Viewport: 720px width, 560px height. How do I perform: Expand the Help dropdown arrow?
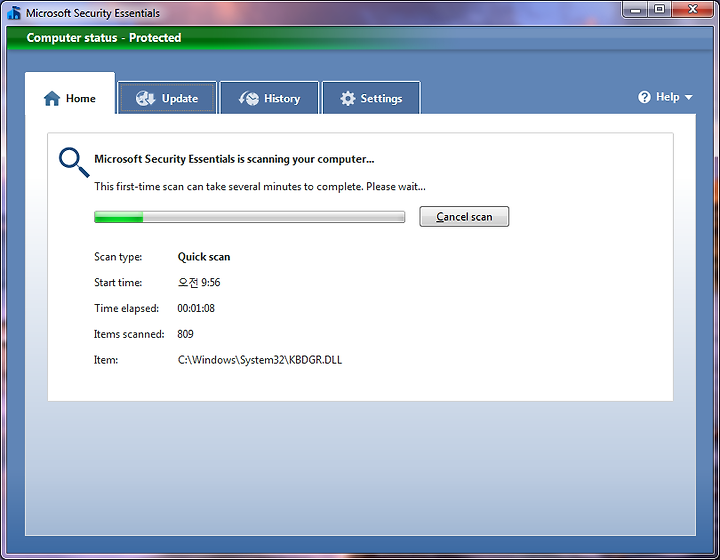pyautogui.click(x=688, y=97)
